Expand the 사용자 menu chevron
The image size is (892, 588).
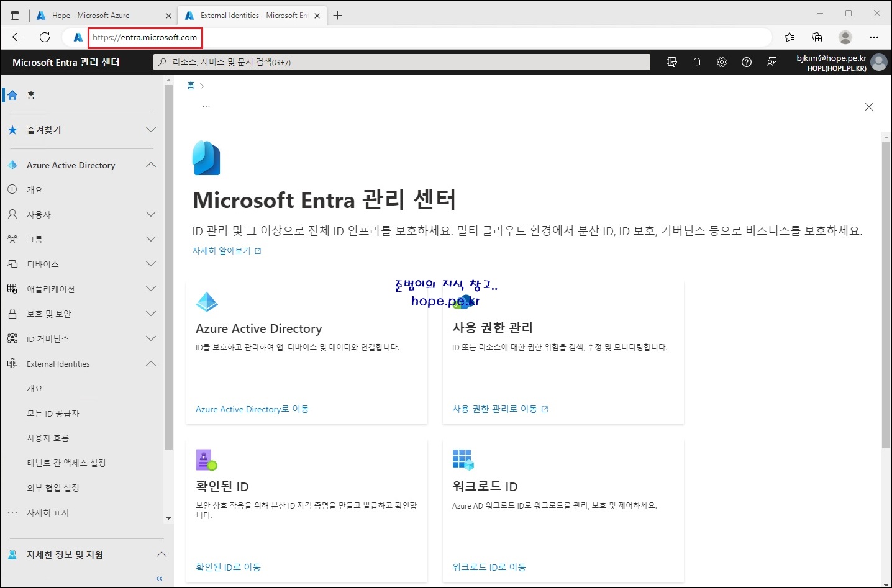[x=151, y=214]
